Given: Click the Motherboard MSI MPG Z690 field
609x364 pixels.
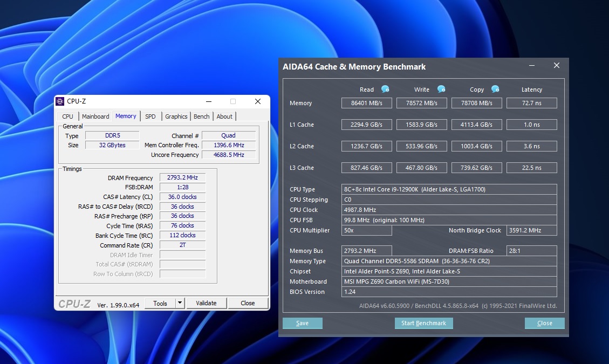Looking at the screenshot, I should [x=449, y=281].
